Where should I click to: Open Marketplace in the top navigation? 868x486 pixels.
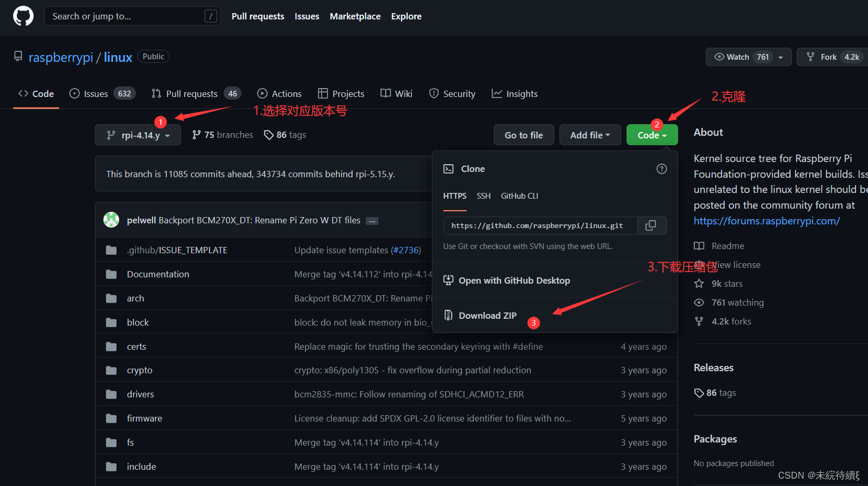355,16
